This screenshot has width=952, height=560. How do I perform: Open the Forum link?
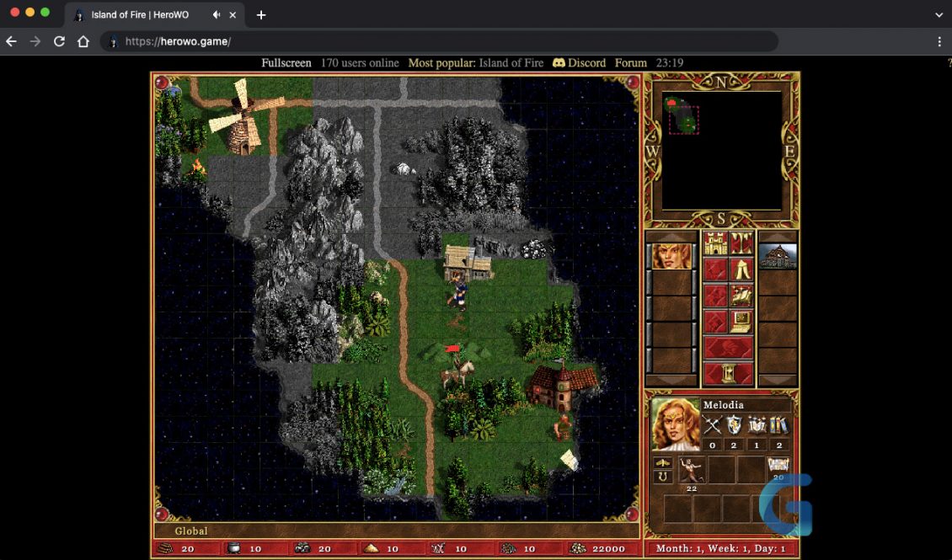click(x=631, y=63)
